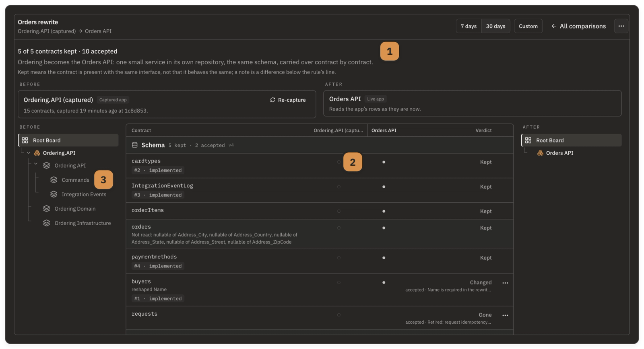The height and width of the screenshot is (349, 644).
Task: Click the Contract column header
Action: [141, 131]
